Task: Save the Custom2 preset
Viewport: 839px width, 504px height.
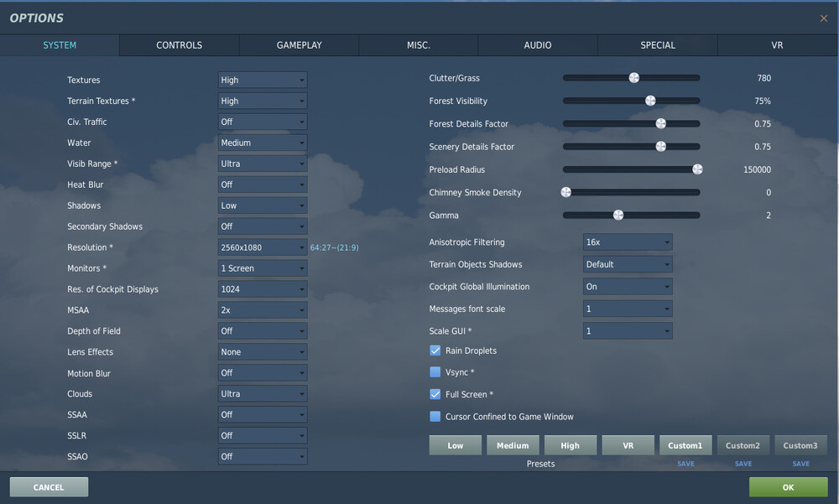Action: [743, 463]
